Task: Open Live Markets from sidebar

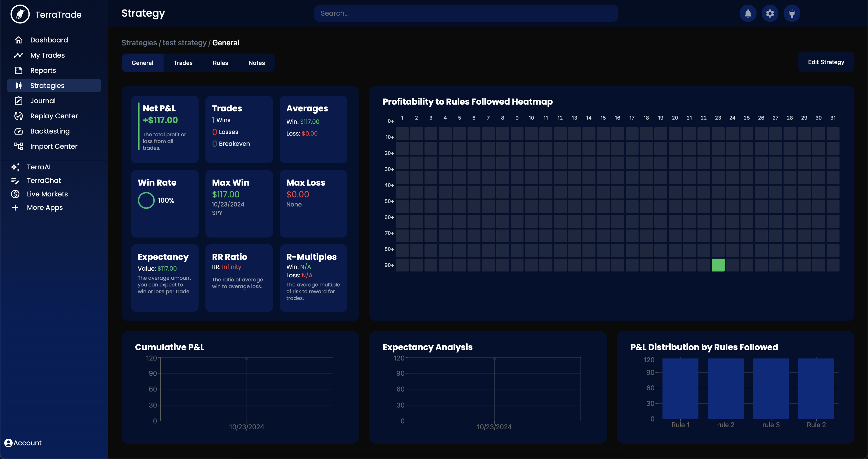Action: [x=47, y=194]
